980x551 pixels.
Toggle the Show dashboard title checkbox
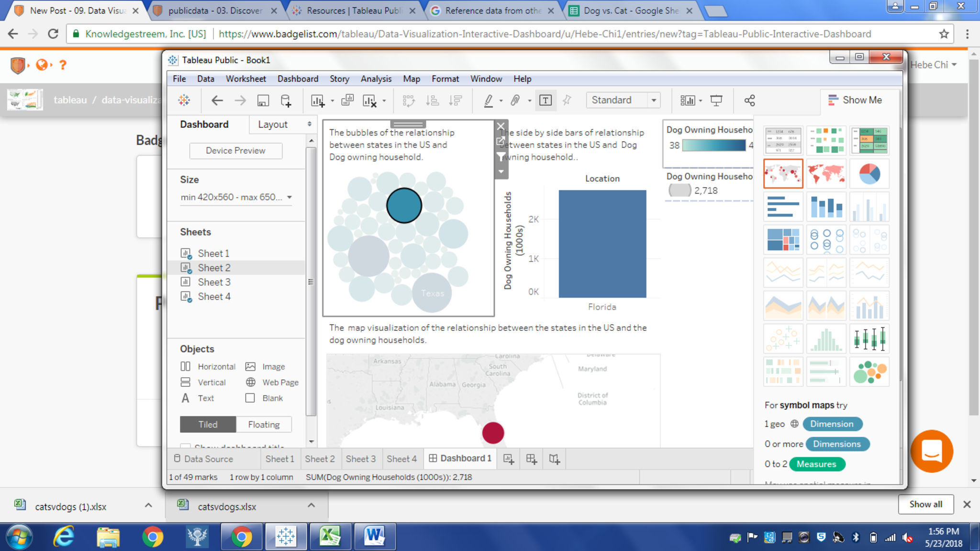tap(185, 446)
